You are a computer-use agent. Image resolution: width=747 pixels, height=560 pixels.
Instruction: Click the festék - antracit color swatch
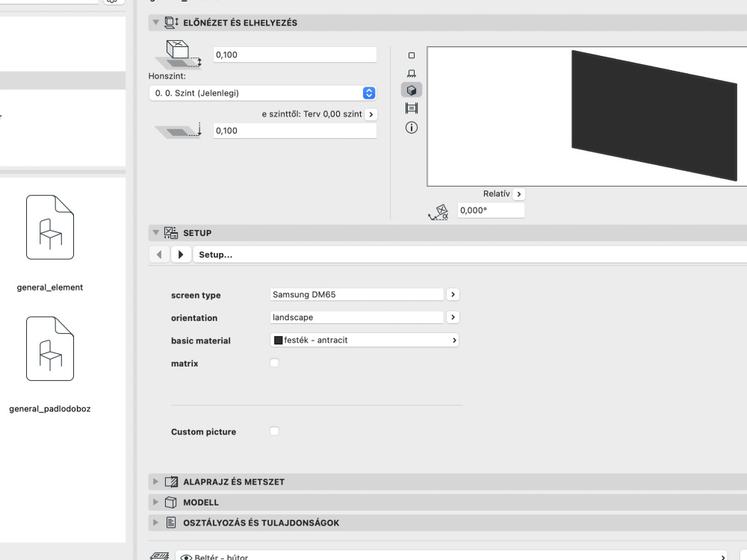[278, 340]
